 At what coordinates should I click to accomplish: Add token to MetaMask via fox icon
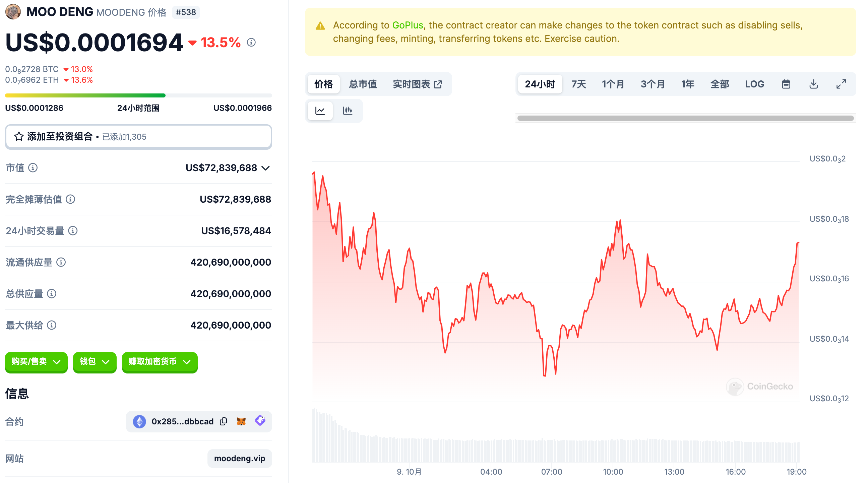point(241,421)
